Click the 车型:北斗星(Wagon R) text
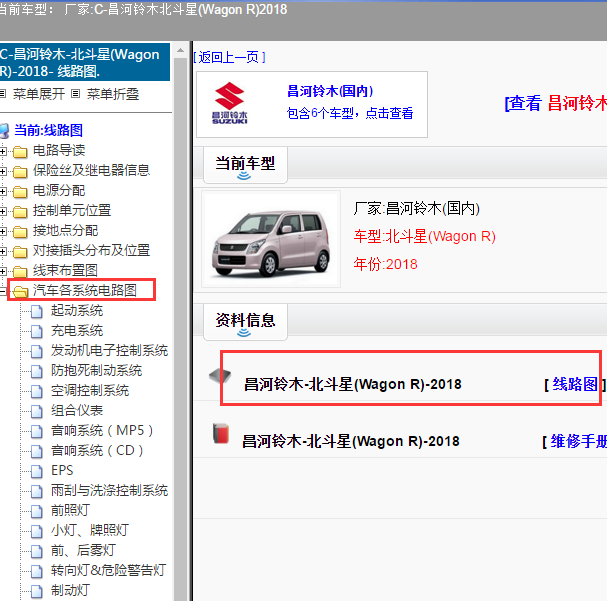This screenshot has width=607, height=601. (425, 236)
